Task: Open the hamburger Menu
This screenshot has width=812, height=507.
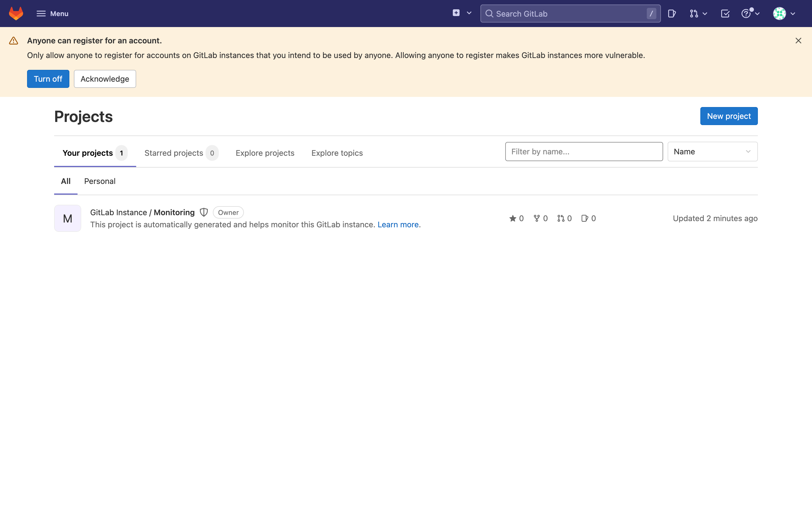Action: coord(52,14)
